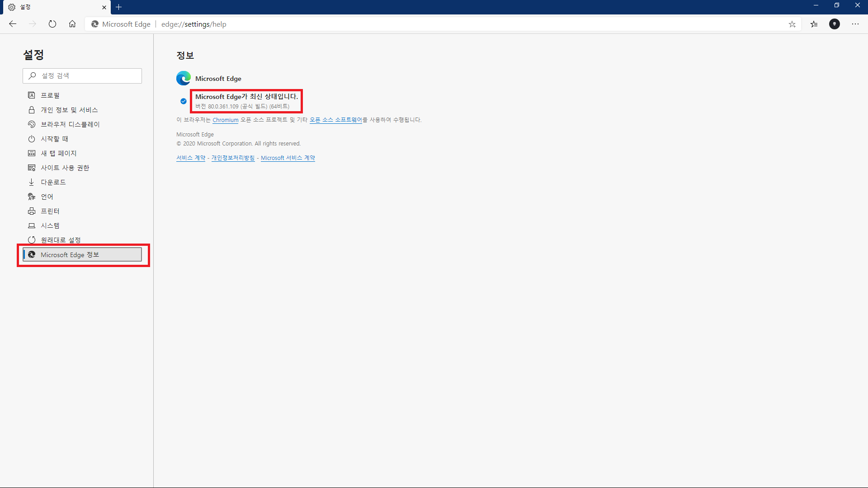Open 개인정보처리방침 link
Image resolution: width=868 pixels, height=488 pixels.
(x=233, y=158)
